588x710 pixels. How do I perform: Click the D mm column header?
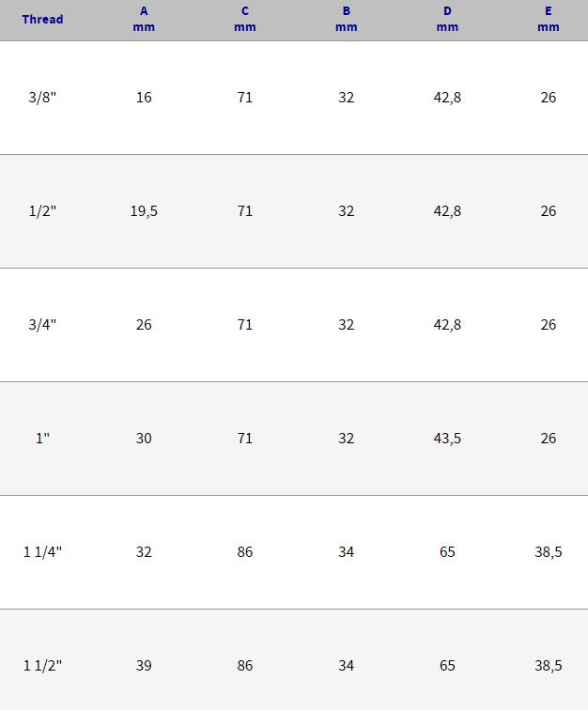point(447,20)
